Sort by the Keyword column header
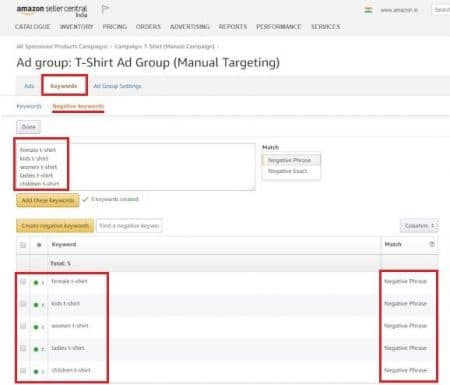Image resolution: width=450 pixels, height=385 pixels. tap(64, 244)
